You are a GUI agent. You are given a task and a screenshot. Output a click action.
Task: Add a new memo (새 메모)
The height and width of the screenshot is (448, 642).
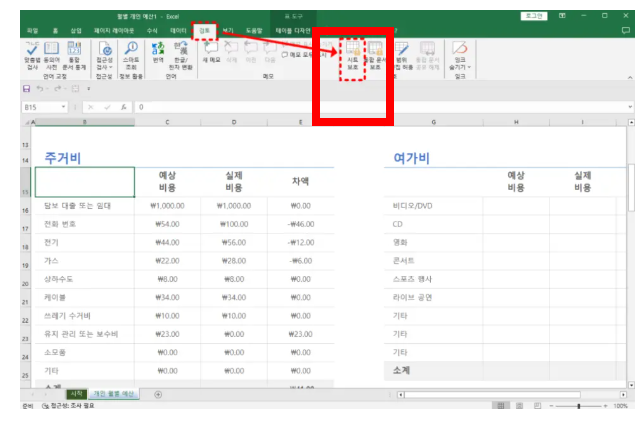pyautogui.click(x=211, y=52)
